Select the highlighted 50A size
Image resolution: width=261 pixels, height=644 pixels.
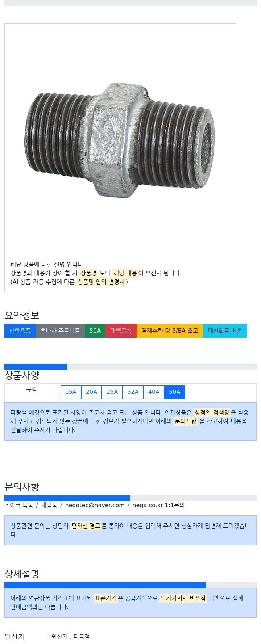click(174, 392)
